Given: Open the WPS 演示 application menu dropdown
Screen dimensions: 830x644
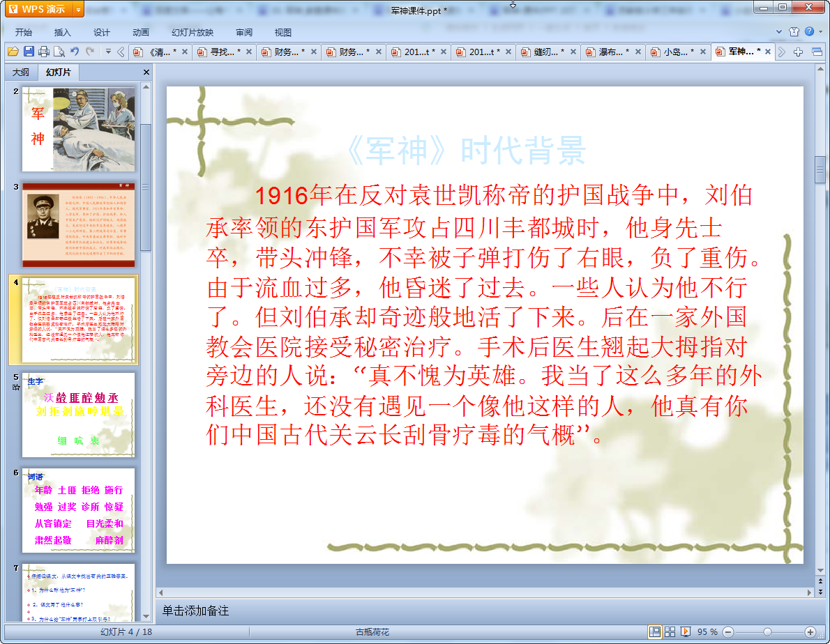Looking at the screenshot, I should [78, 10].
